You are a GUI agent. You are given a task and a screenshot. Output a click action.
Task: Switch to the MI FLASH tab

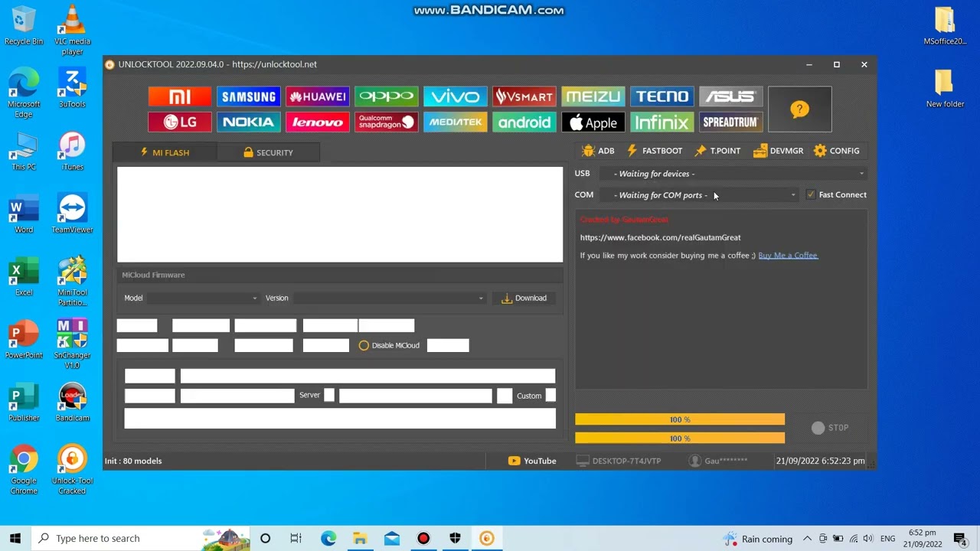[165, 152]
